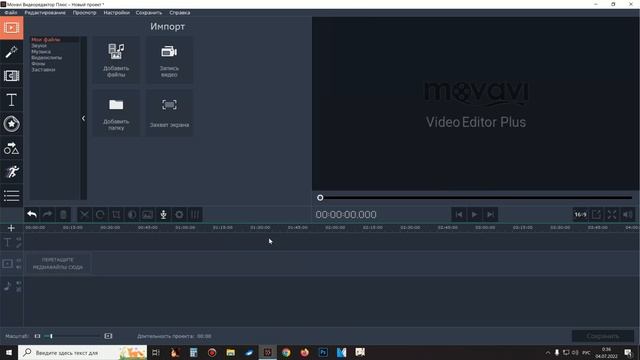The image size is (640, 360).
Task: Open the Сохранить menu in menu bar
Action: pos(149,13)
